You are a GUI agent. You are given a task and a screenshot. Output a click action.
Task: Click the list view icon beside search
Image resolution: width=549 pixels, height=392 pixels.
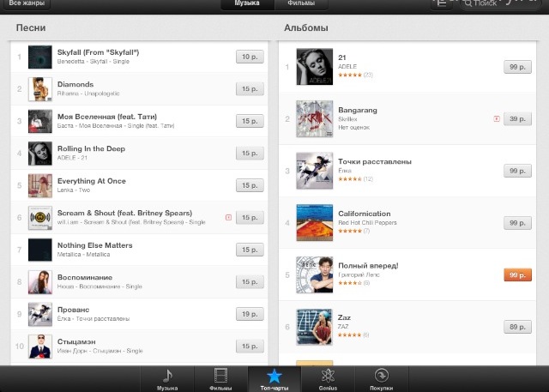coord(442,3)
